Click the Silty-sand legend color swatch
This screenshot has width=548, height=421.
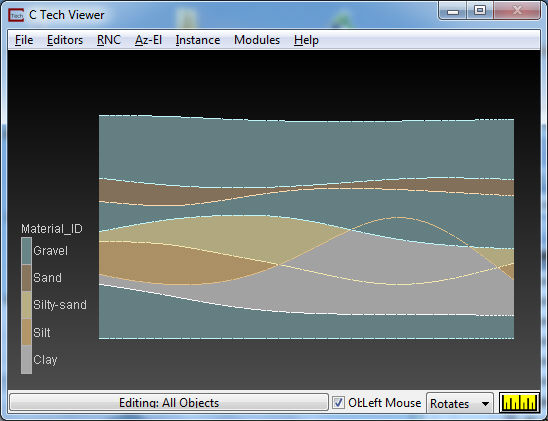[26, 305]
